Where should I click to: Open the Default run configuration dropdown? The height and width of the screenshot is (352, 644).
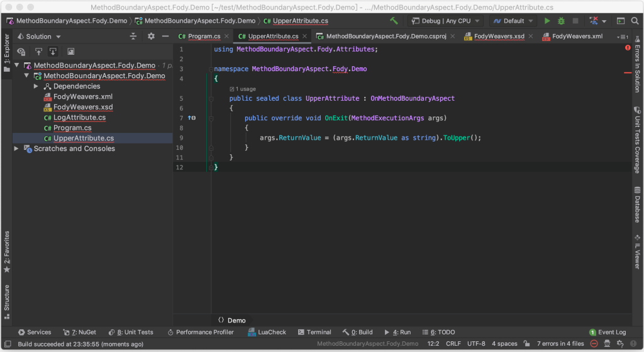point(513,21)
